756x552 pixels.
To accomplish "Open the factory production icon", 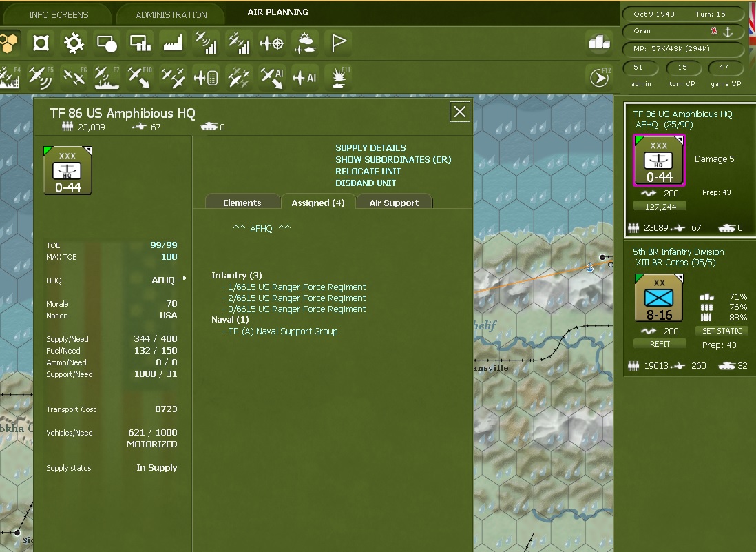I will coord(173,43).
